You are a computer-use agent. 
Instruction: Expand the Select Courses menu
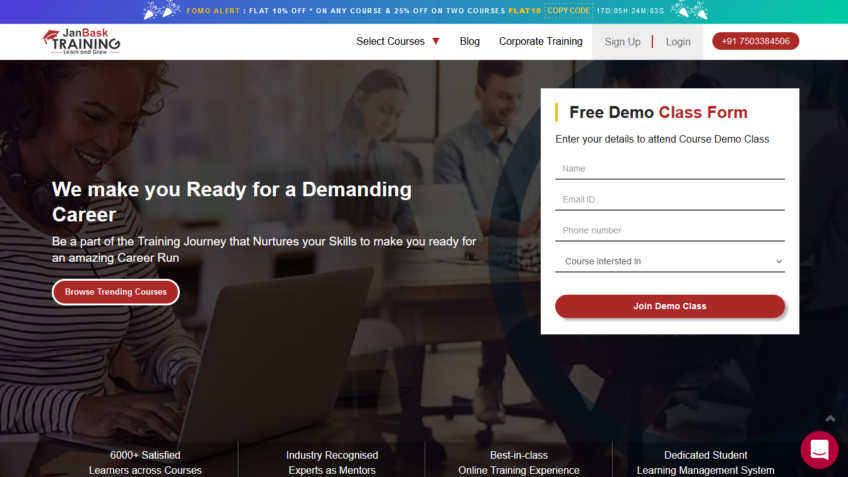[x=397, y=41]
